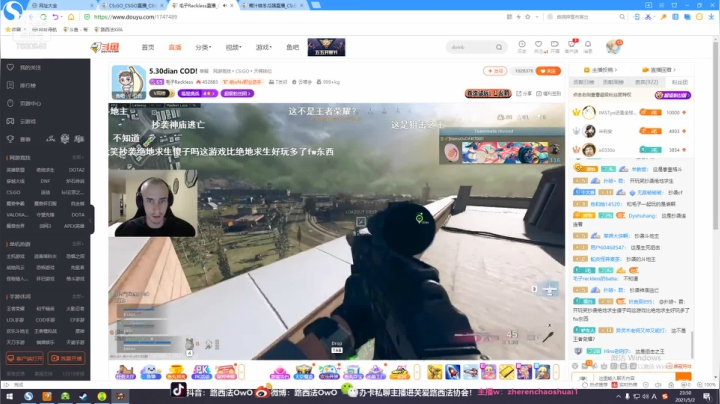This screenshot has height=404, width=720.
Task: Switch to the first contribution ranking tab
Action: coord(584,82)
